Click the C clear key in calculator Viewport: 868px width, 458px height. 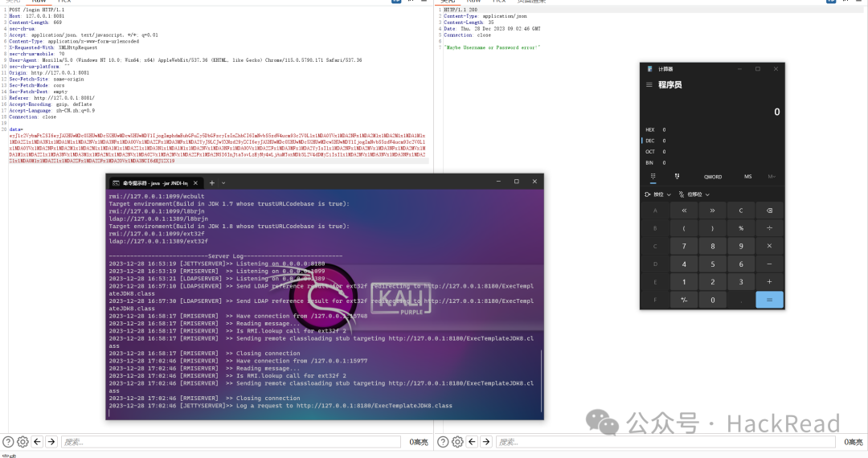point(741,211)
